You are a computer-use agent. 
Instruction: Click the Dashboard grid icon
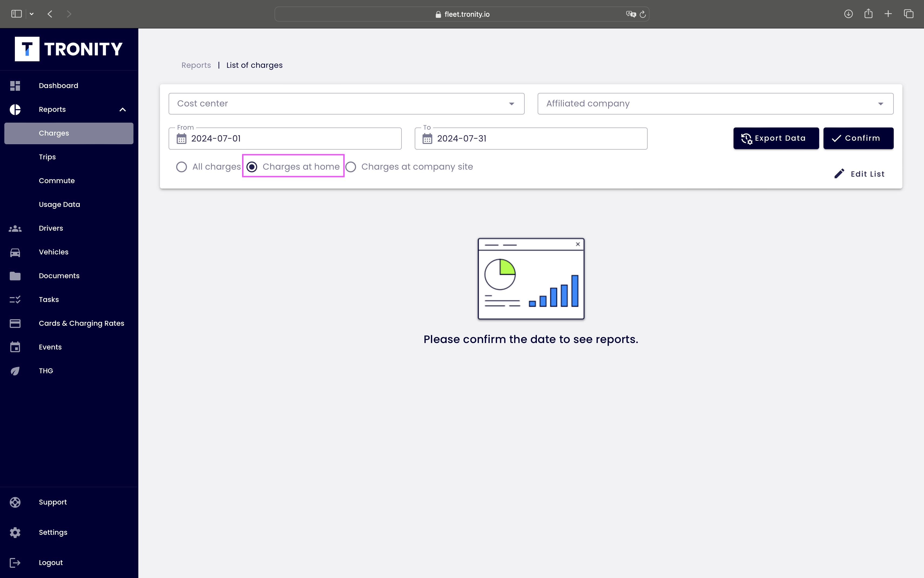(x=15, y=86)
